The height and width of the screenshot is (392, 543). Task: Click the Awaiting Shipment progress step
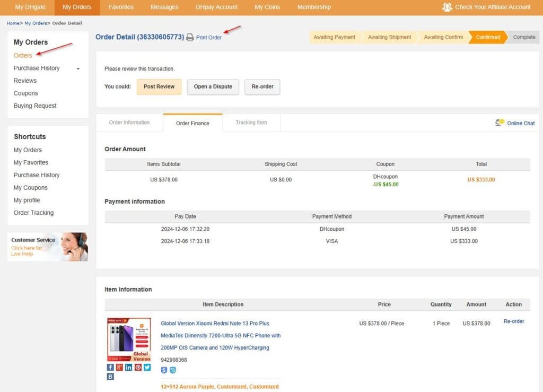click(390, 37)
